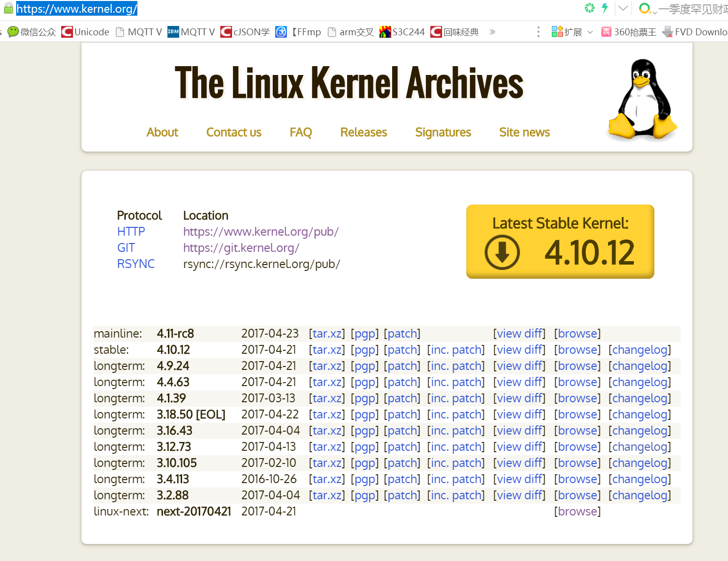728x561 pixels.
Task: Click the green secure lock icon
Action: click(x=8, y=8)
